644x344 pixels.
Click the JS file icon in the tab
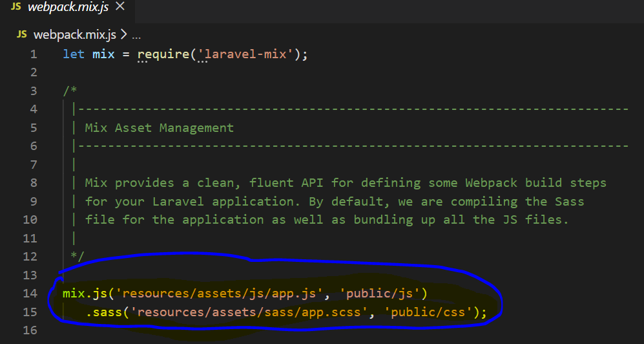click(x=15, y=9)
